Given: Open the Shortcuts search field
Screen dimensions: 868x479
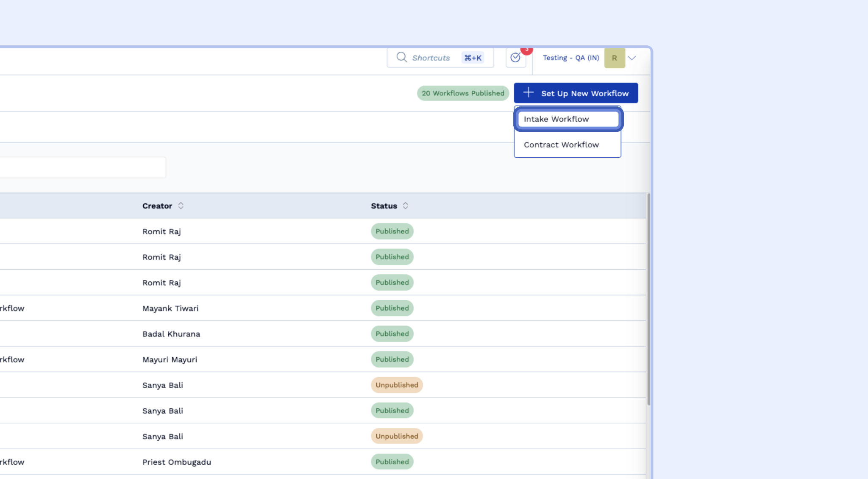Looking at the screenshot, I should [431, 58].
